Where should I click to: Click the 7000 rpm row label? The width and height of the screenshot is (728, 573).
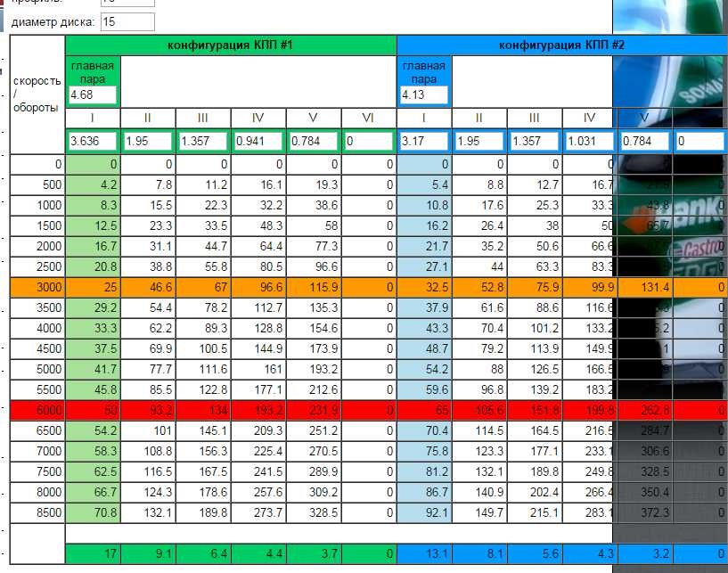(37, 451)
